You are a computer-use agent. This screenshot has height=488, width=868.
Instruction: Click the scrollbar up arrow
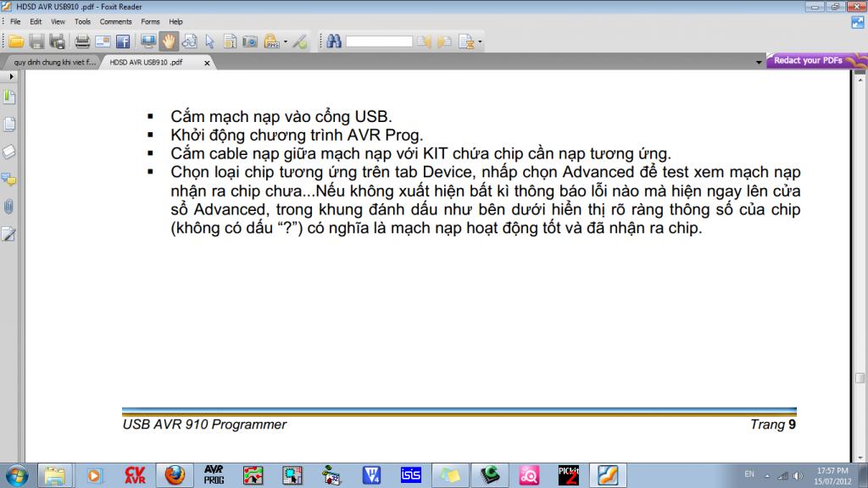(860, 80)
